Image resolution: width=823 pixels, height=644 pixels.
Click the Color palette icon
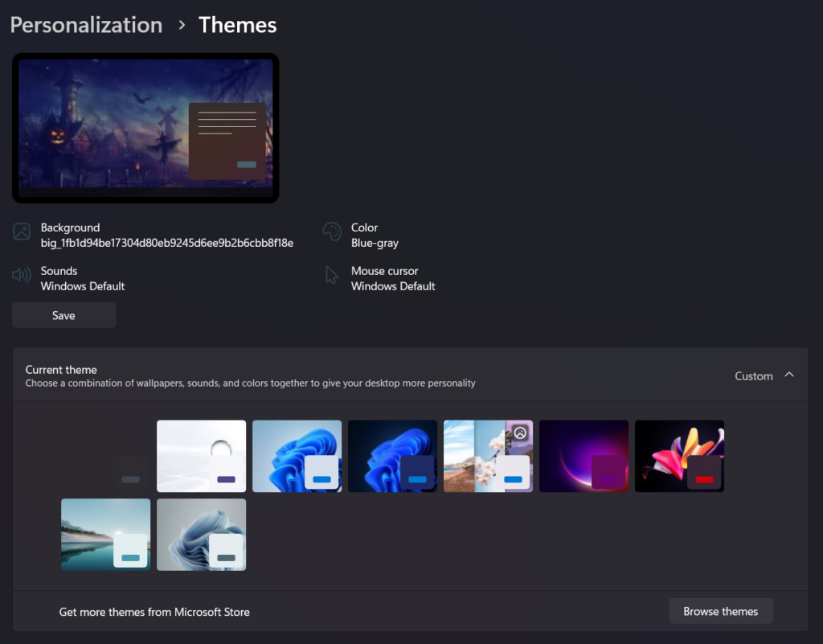[332, 233]
